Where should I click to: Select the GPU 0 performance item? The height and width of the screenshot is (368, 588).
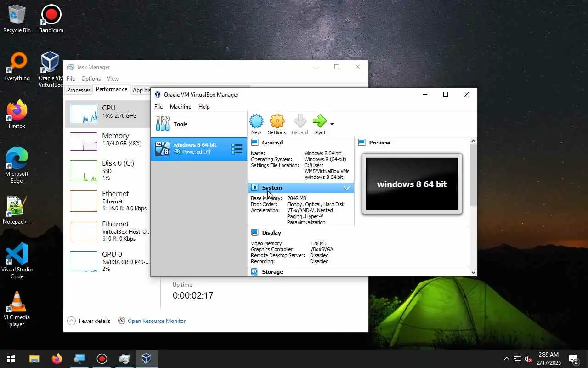pyautogui.click(x=108, y=261)
